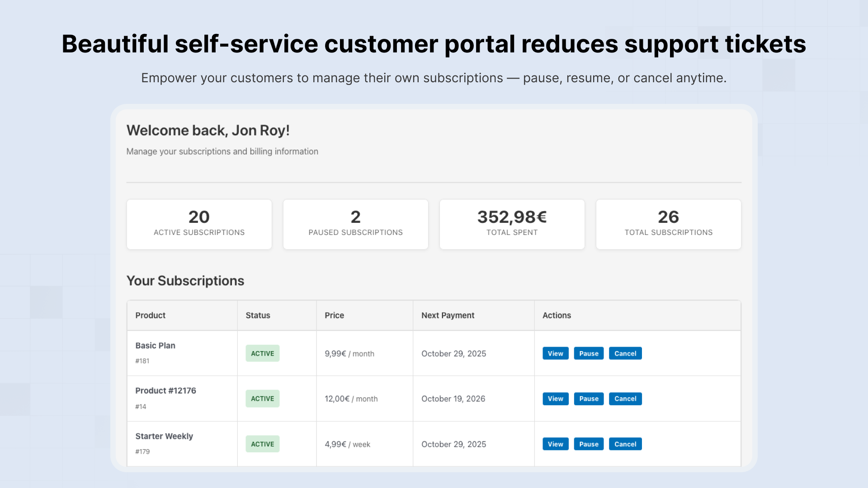
Task: Cancel Product #12176 subscription
Action: pos(625,399)
